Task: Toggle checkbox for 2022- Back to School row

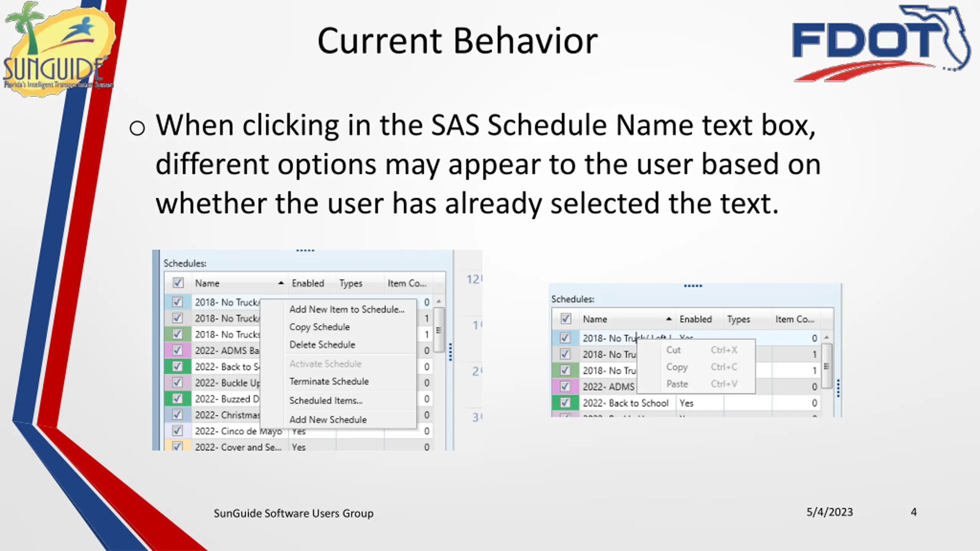Action: click(x=565, y=403)
